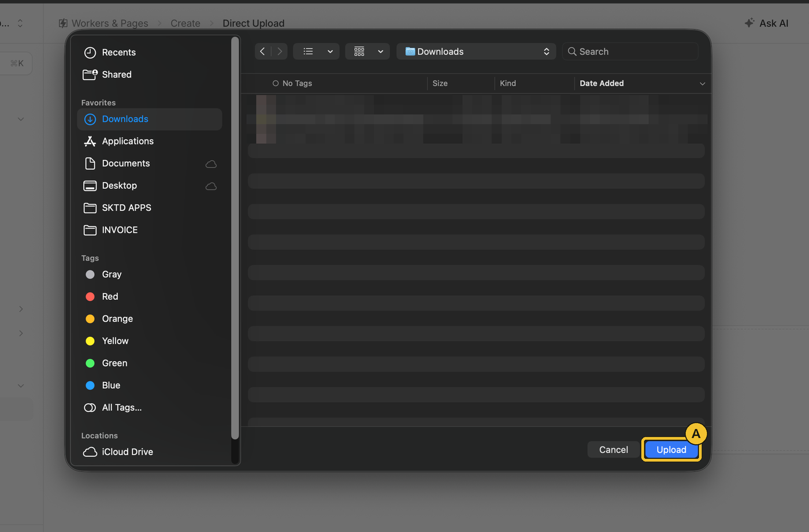Click Ask AI in the background page
809x532 pixels.
pyautogui.click(x=766, y=23)
